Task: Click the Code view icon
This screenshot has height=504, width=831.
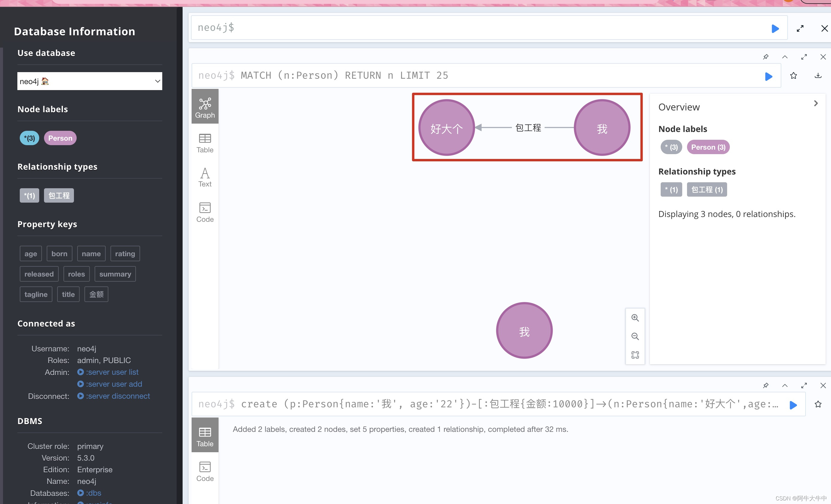Action: point(205,211)
